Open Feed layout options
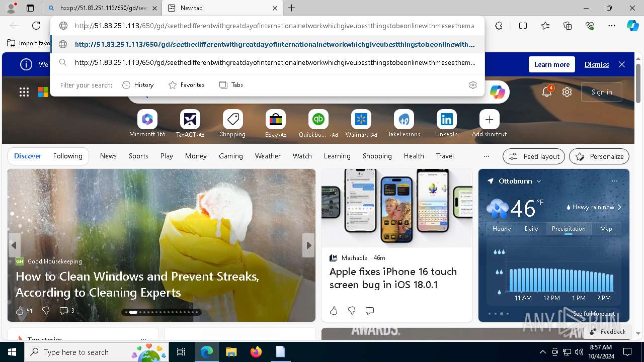Viewport: 644px width, 362px height. [x=534, y=156]
